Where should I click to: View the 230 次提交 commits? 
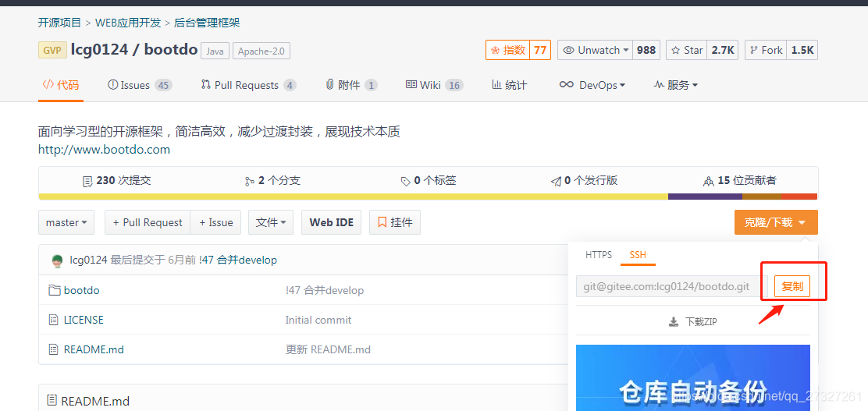pyautogui.click(x=116, y=180)
